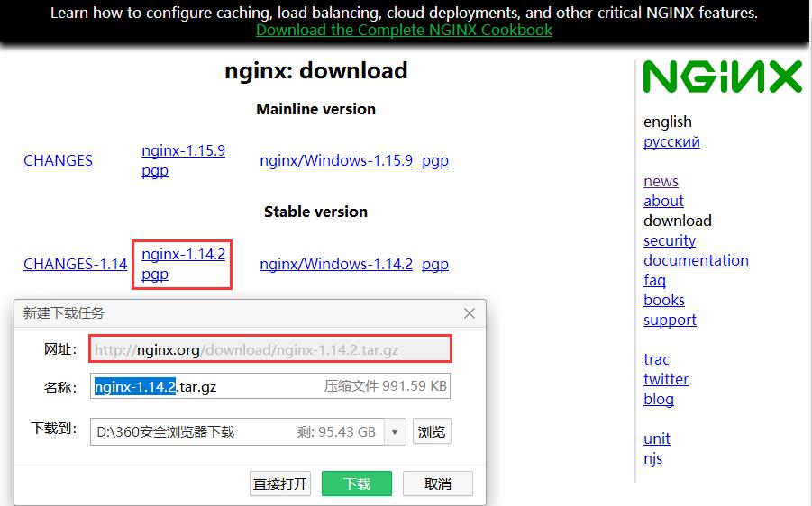Open the pgp link under nginx-1.14.2
Image resolution: width=812 pixels, height=506 pixels.
pos(155,275)
